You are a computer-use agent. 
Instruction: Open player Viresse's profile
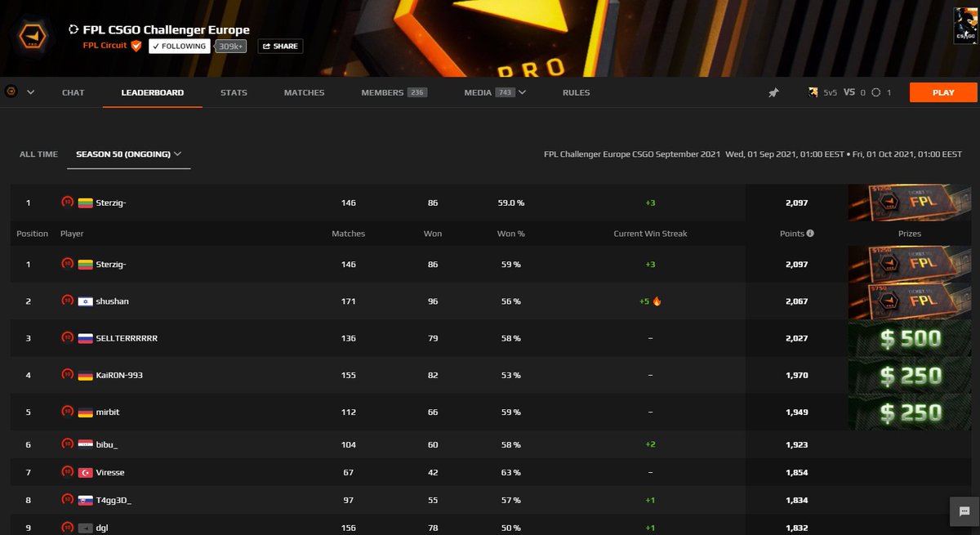[x=110, y=473]
